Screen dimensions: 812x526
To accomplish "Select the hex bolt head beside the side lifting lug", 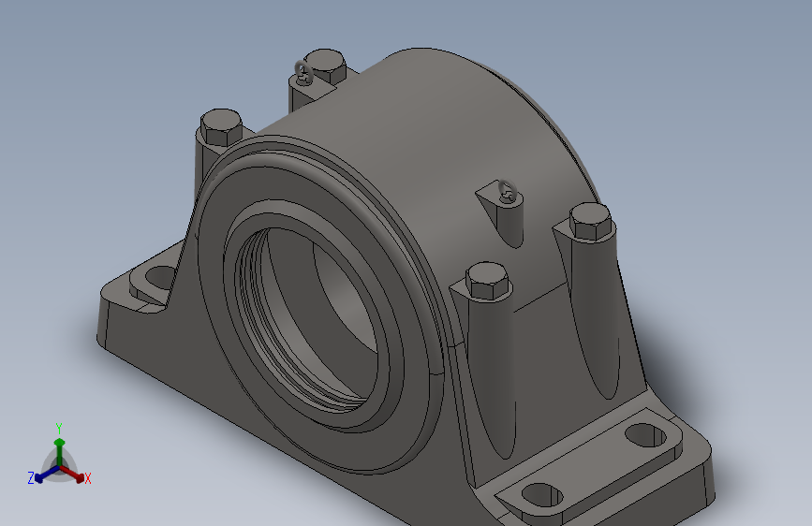I will pos(590,221).
